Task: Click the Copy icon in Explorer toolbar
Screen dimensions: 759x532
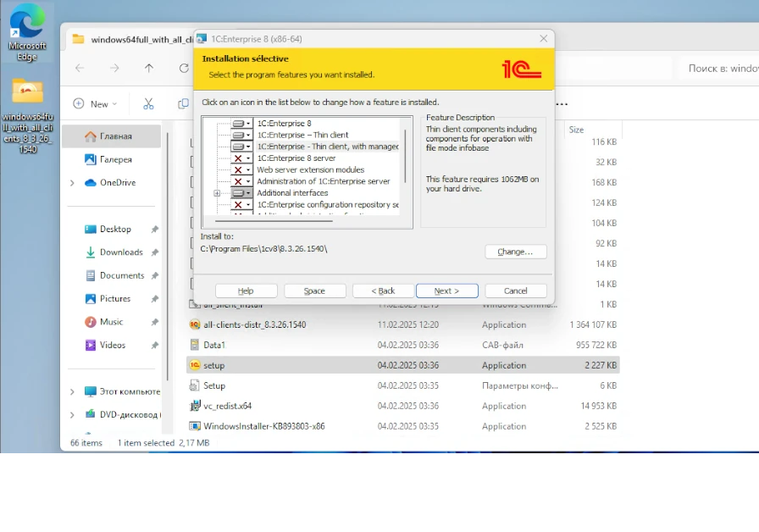Action: [x=184, y=103]
